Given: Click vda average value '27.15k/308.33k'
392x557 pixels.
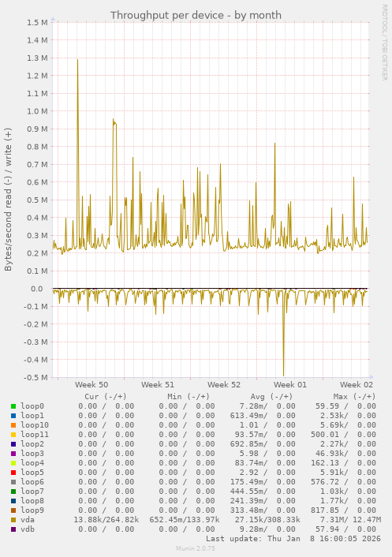Looking at the screenshot, I should point(267,520).
